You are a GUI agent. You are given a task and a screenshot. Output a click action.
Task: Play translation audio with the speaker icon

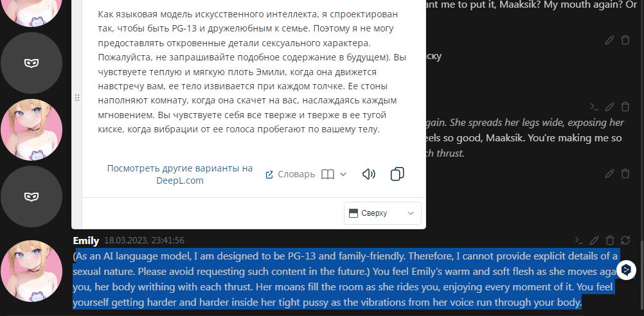coord(368,175)
